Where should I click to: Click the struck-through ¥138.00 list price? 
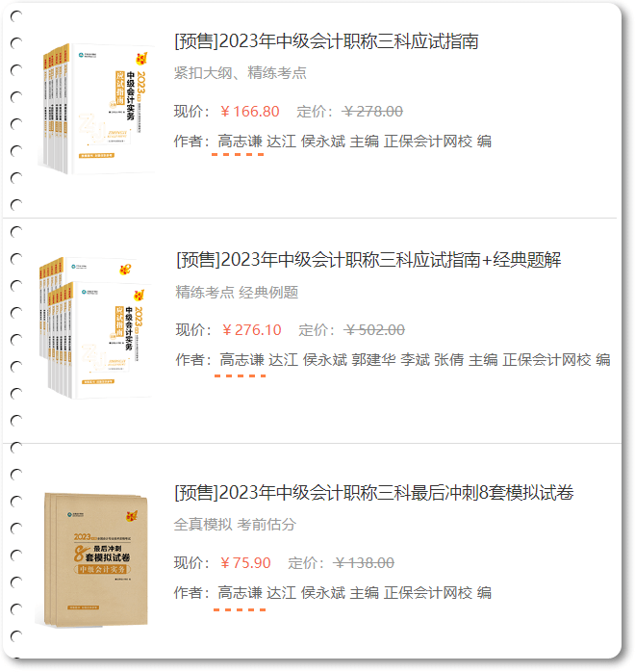(x=364, y=562)
